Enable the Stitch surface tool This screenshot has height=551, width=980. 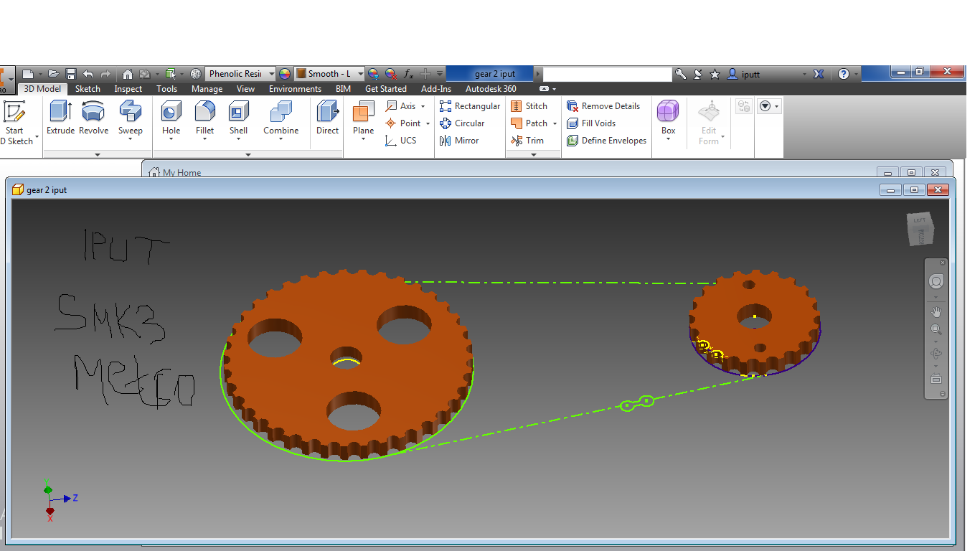[530, 105]
